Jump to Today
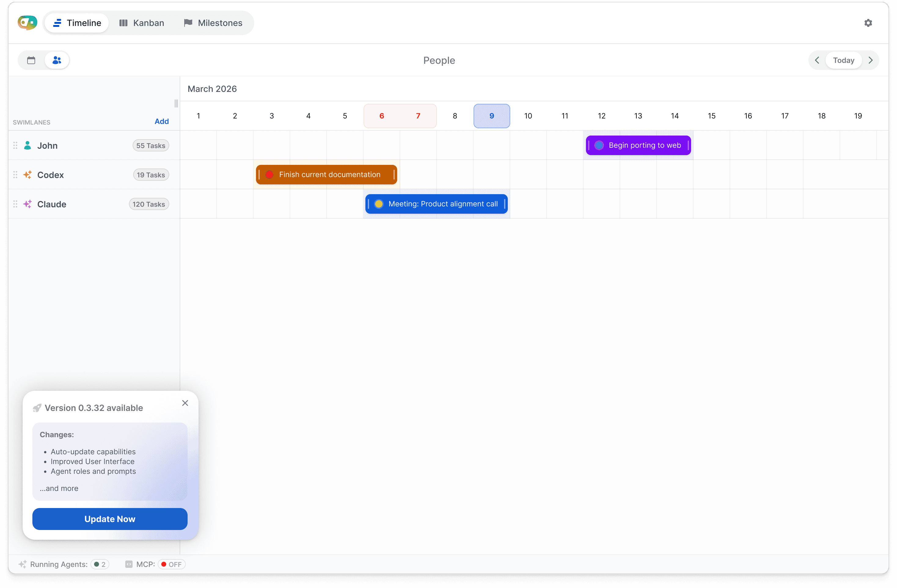The image size is (897, 588). click(x=844, y=60)
